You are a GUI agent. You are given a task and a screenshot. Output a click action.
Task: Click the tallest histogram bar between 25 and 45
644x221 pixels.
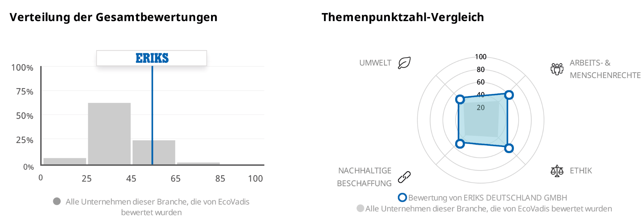(109, 134)
